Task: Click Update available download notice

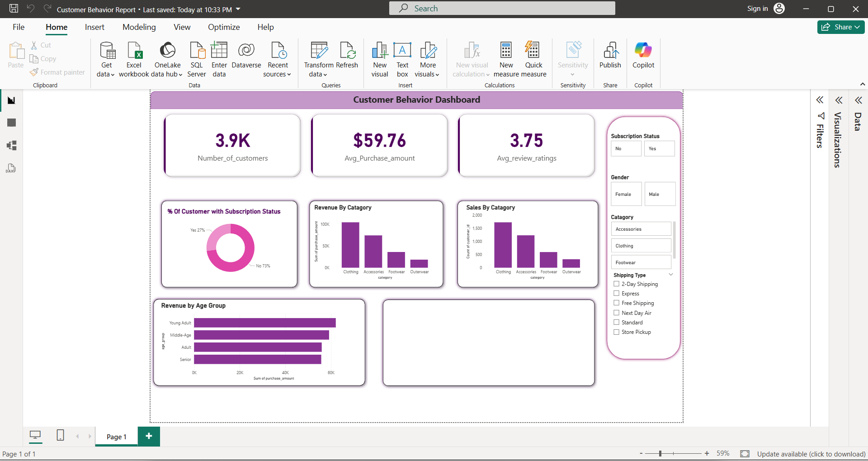Action: (x=811, y=454)
